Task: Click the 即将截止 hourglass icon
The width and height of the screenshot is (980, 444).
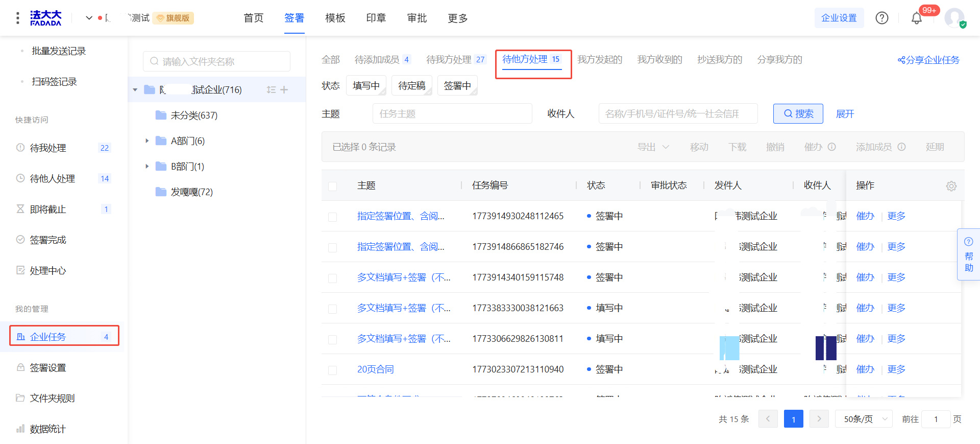Action: tap(20, 209)
